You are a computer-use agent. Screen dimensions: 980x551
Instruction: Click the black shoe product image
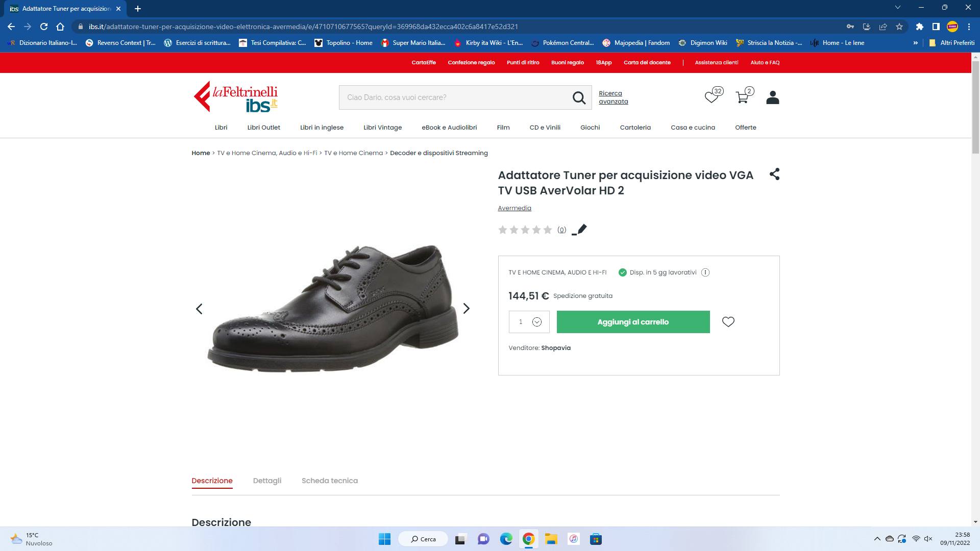coord(333,308)
